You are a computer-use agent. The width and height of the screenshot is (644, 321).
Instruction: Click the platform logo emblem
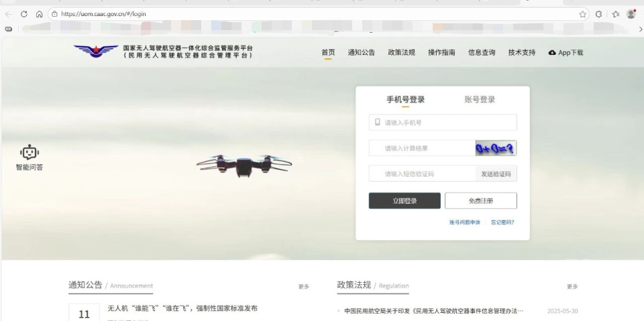point(96,52)
